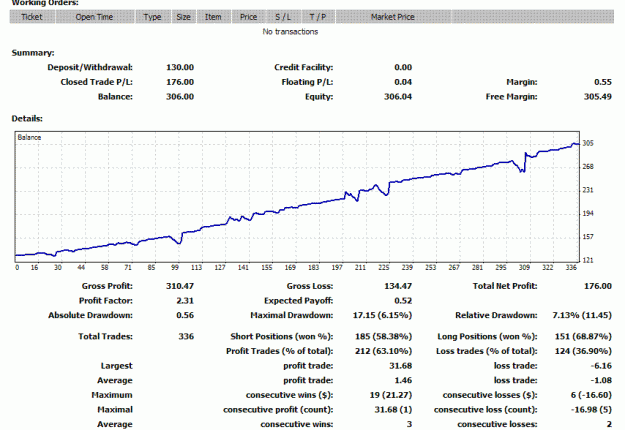Click the Profit Trades value 212 (63.10%)

tap(383, 351)
